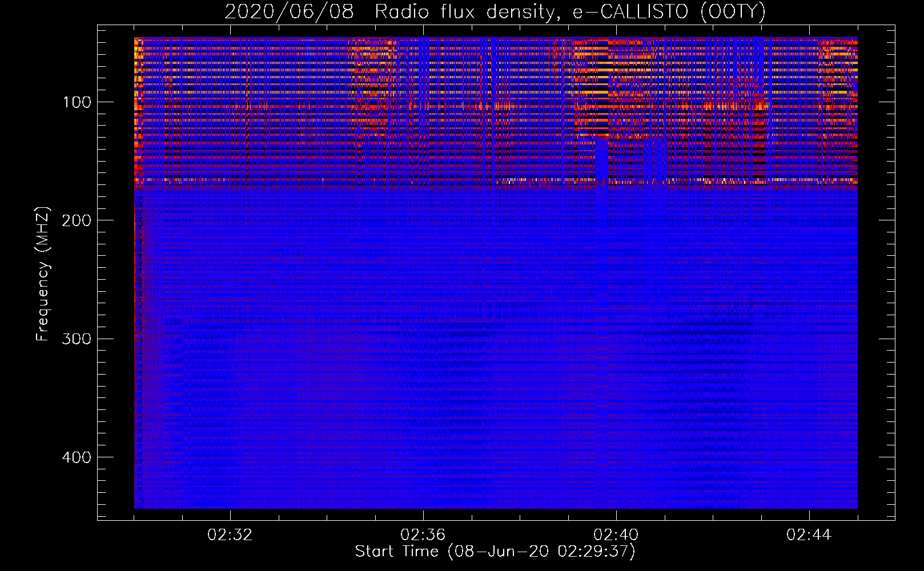Screen dimensions: 924x571
Task: Click the 400 frequency tick label
Action: tap(77, 457)
